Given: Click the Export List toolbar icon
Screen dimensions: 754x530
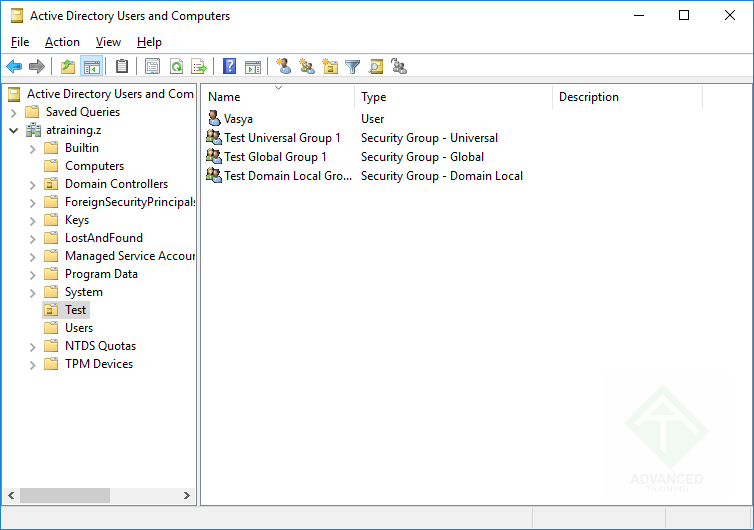Looking at the screenshot, I should point(199,67).
